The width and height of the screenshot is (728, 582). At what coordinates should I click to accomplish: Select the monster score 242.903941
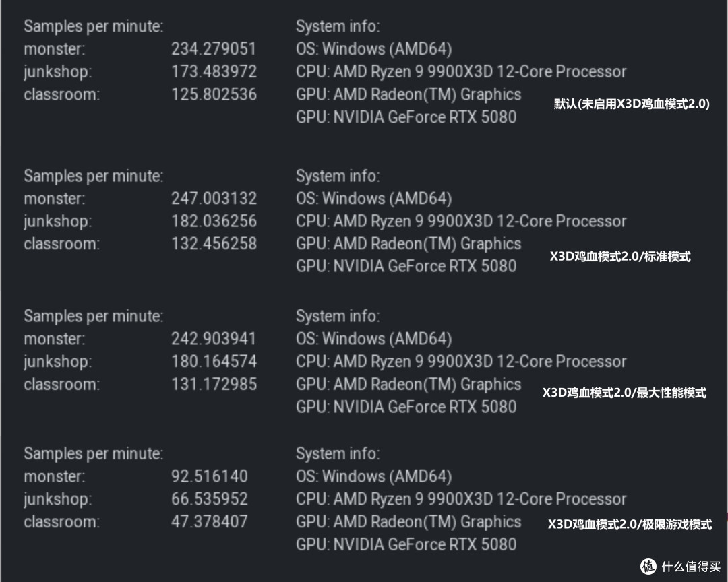[214, 339]
